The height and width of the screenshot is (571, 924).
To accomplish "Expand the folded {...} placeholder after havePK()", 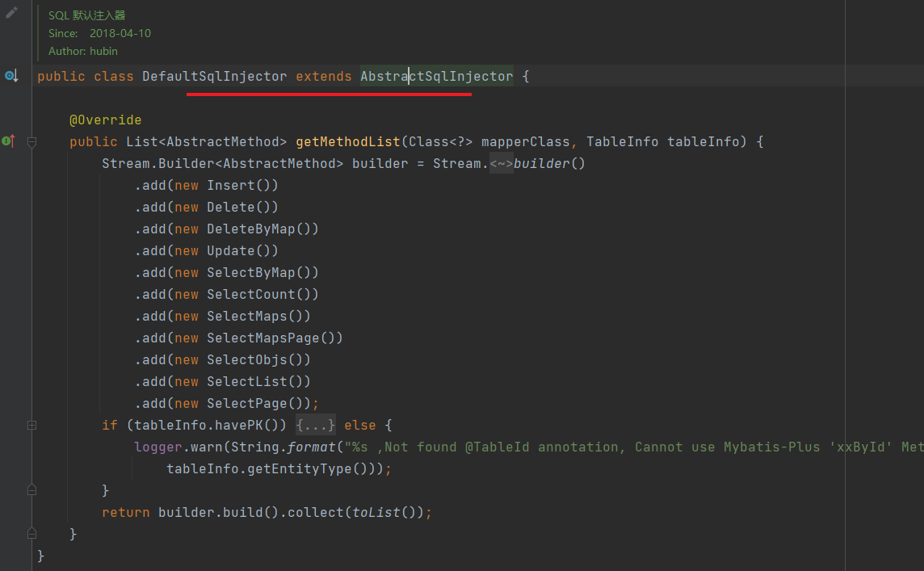I will click(315, 425).
